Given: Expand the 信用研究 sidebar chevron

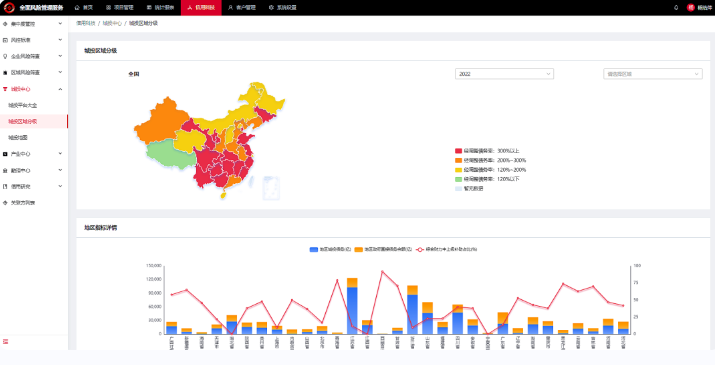Looking at the screenshot, I should (60, 186).
